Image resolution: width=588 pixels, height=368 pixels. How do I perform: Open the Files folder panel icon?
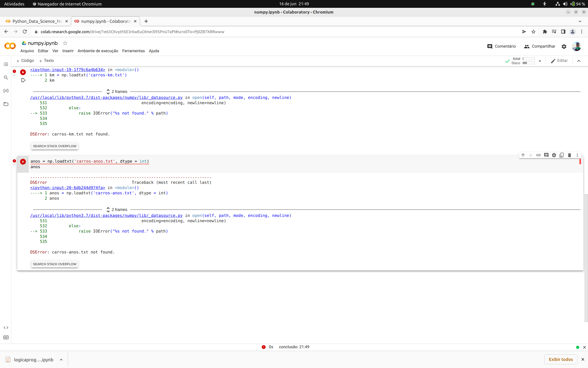point(6,104)
